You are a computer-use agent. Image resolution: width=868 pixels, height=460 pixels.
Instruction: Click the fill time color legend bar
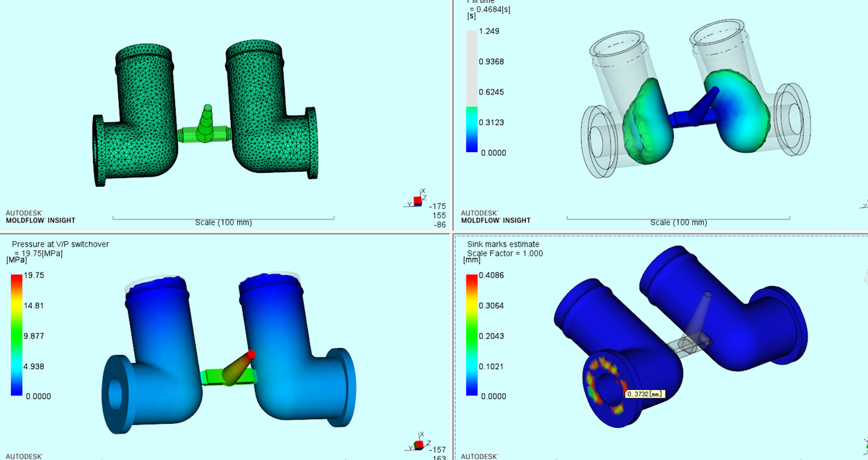click(472, 91)
